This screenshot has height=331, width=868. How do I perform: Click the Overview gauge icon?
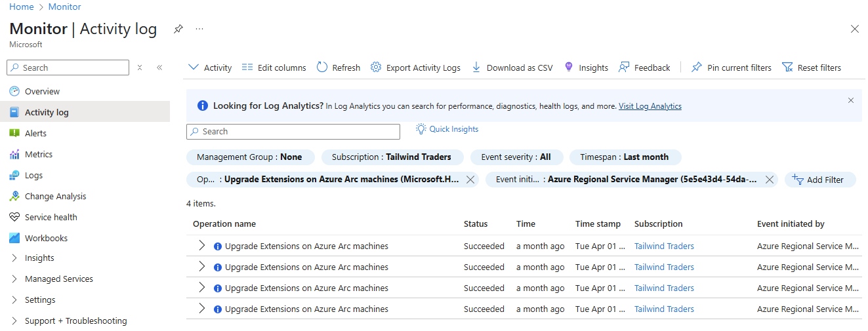[14, 91]
